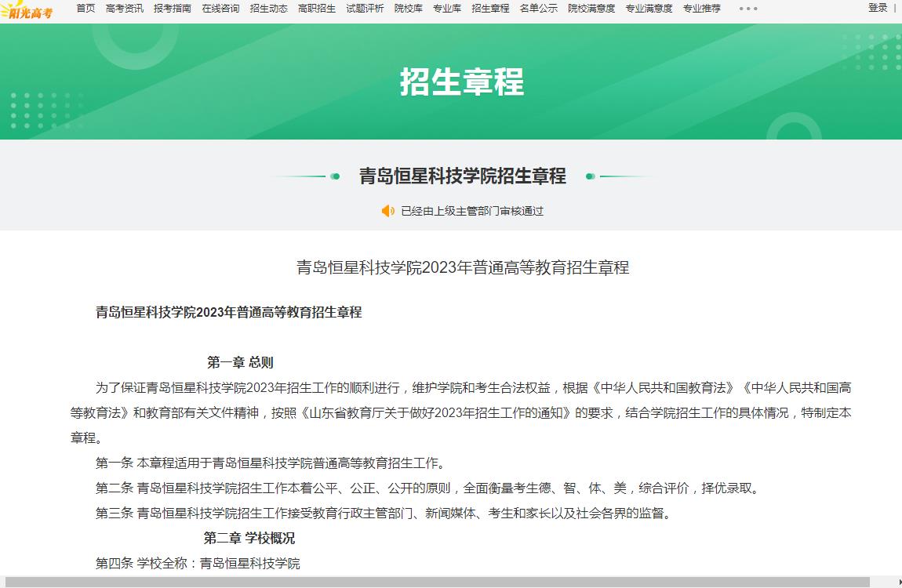
Task: Click the 第三条 paragraph about 监督
Action: (385, 514)
